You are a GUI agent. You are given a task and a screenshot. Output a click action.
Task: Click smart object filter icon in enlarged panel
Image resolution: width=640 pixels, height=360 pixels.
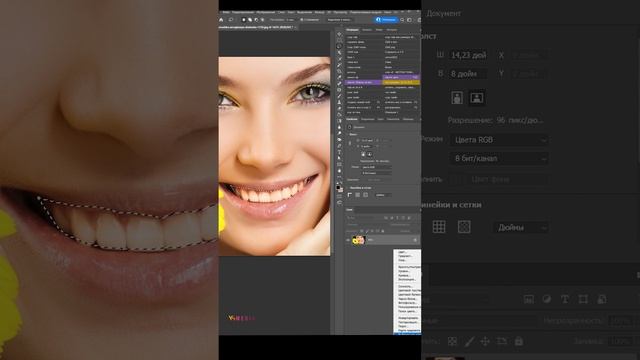point(602,299)
